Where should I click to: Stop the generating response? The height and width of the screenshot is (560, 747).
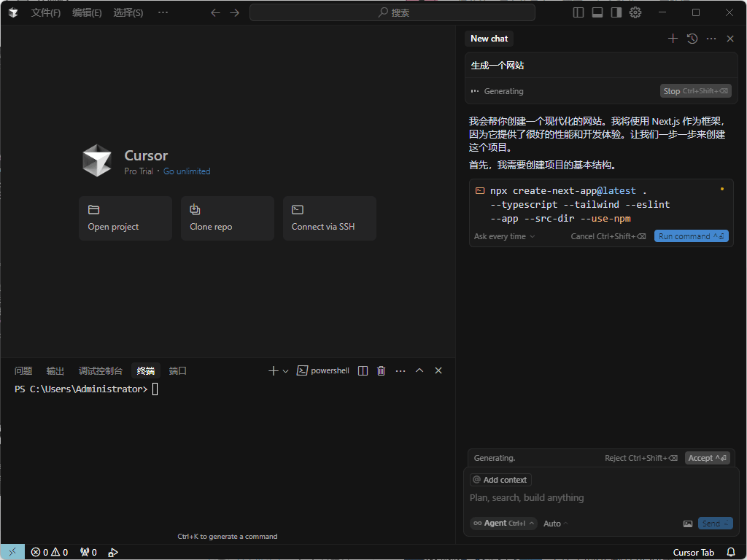[695, 91]
